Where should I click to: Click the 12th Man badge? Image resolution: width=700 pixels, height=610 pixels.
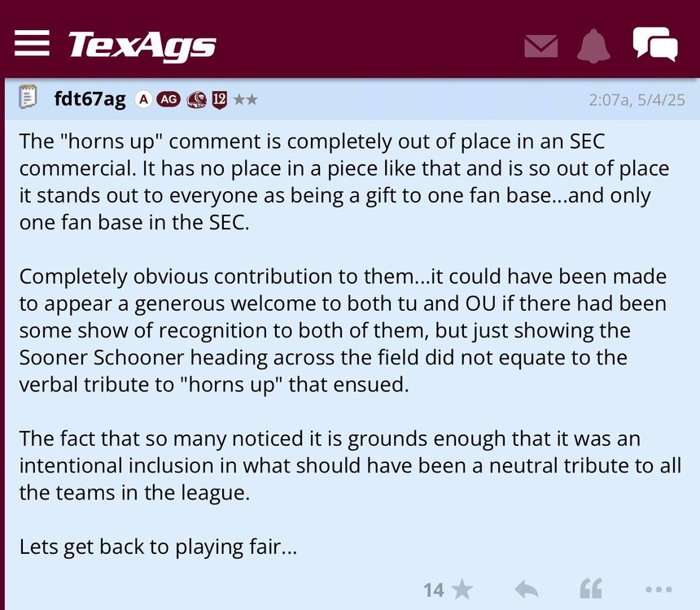click(219, 99)
